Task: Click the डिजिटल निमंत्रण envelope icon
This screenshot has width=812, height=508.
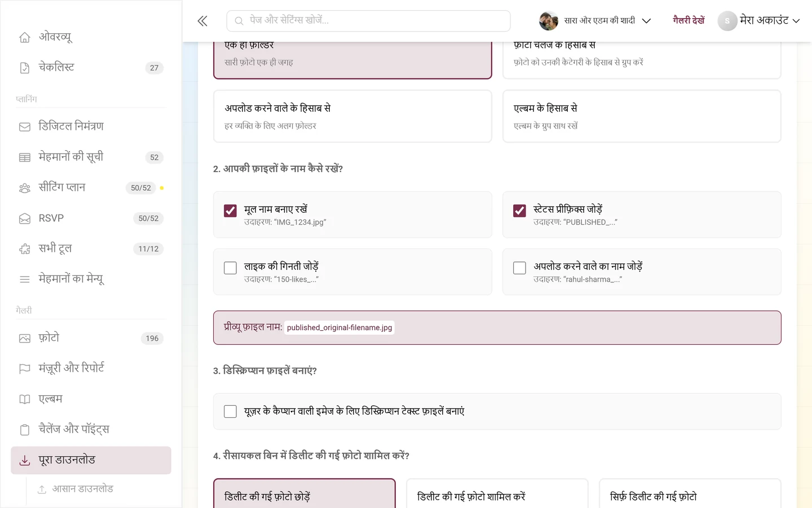Action: pos(25,127)
